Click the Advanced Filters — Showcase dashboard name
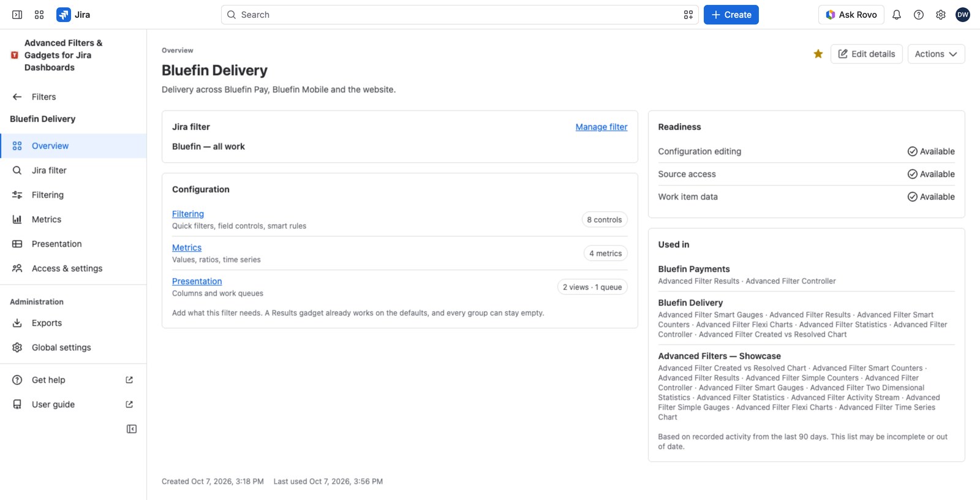The width and height of the screenshot is (980, 500). (x=720, y=356)
